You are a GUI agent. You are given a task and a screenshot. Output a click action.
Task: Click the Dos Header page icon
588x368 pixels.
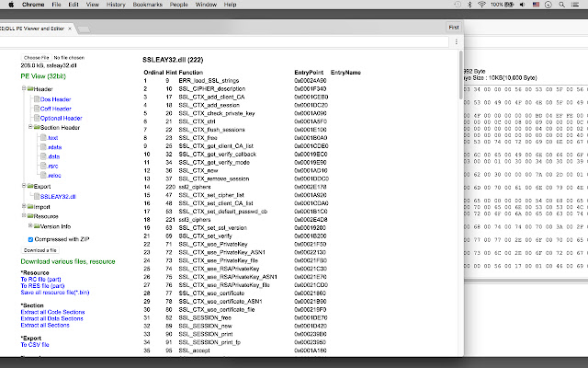[x=37, y=99]
